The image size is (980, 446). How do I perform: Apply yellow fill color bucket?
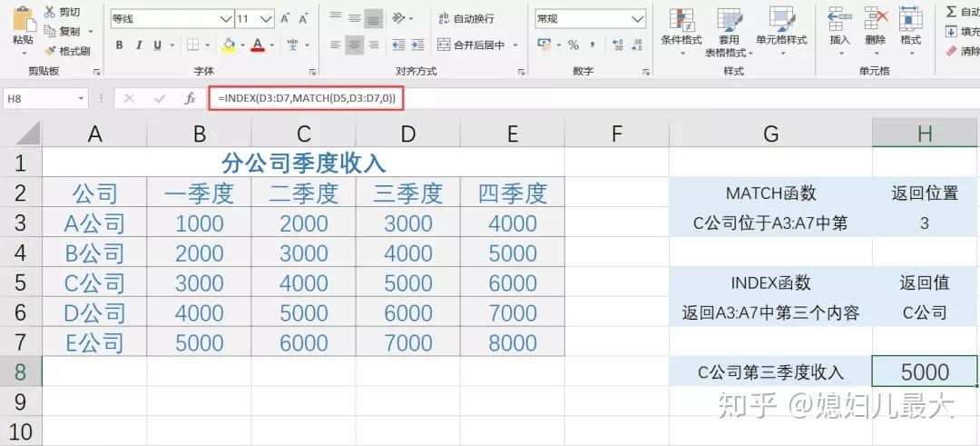click(228, 45)
